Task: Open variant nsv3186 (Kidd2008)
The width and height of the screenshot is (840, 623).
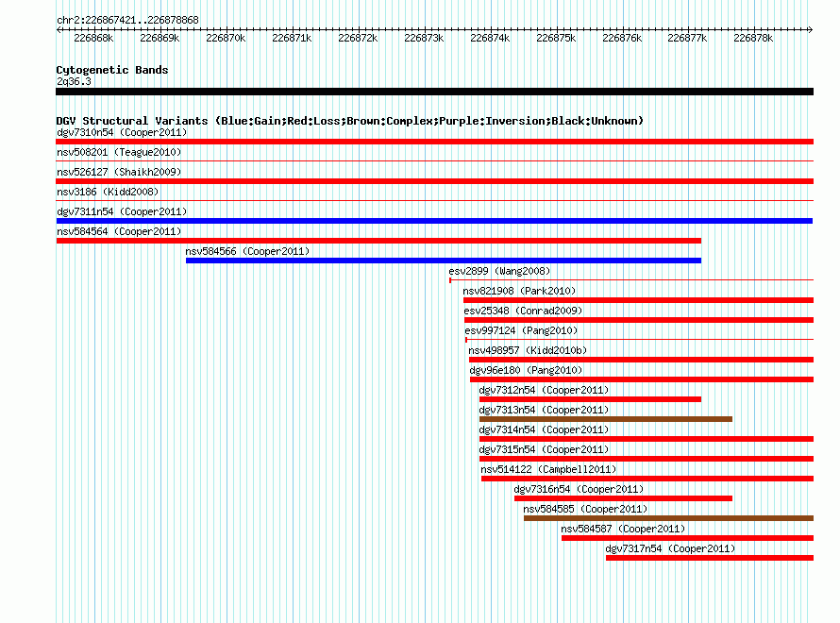Action: coord(108,192)
